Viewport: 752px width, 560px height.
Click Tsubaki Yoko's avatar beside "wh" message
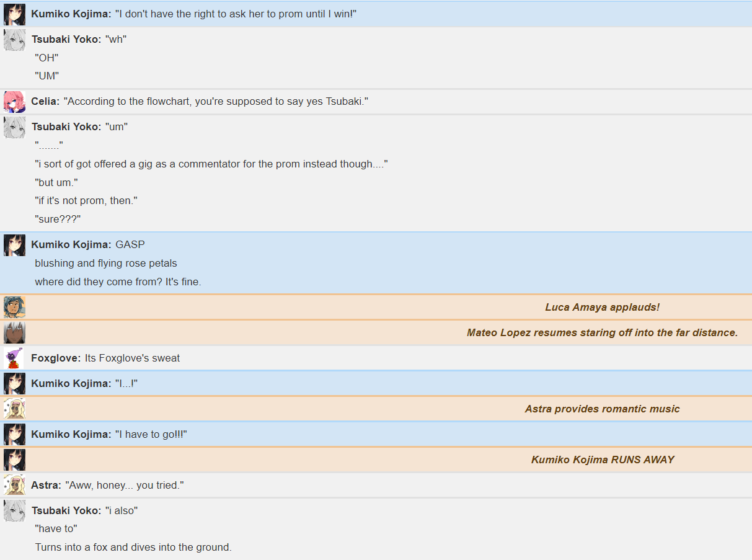14,40
